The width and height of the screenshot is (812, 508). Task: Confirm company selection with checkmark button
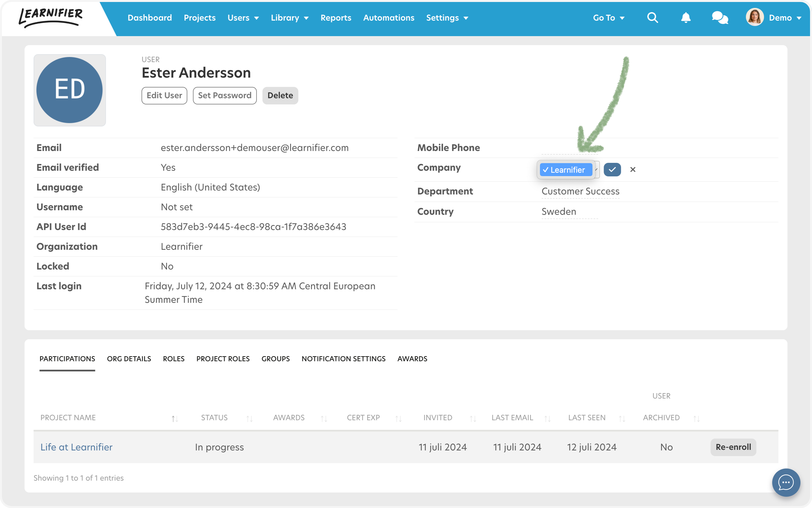pyautogui.click(x=612, y=169)
